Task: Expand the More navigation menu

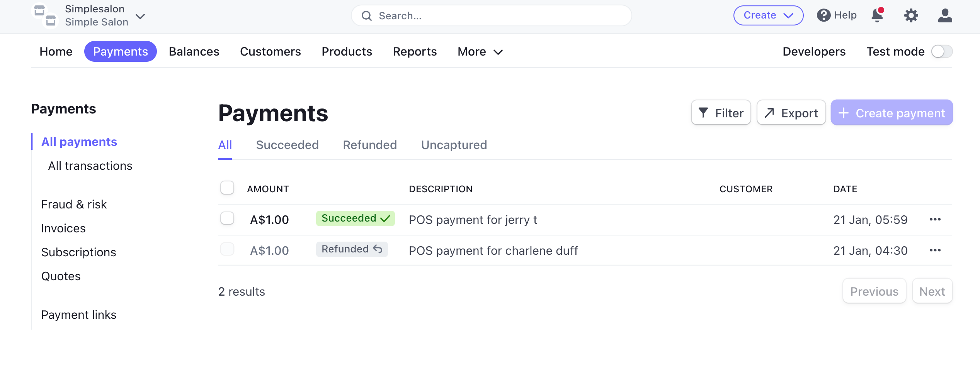Action: tap(480, 52)
